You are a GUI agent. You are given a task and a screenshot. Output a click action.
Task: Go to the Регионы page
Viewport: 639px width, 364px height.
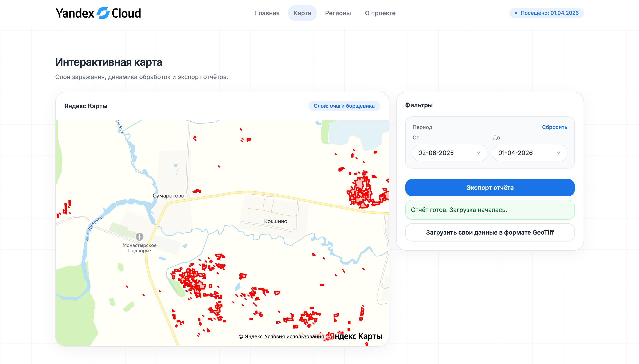[x=338, y=13]
